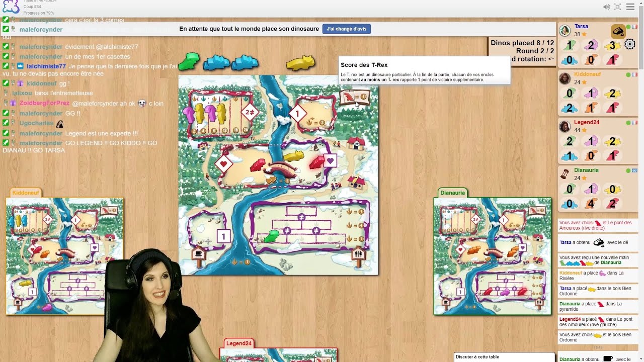644x362 pixels.
Task: Click Legend24's orange dinosaur counter showing 0
Action: [x=591, y=156]
